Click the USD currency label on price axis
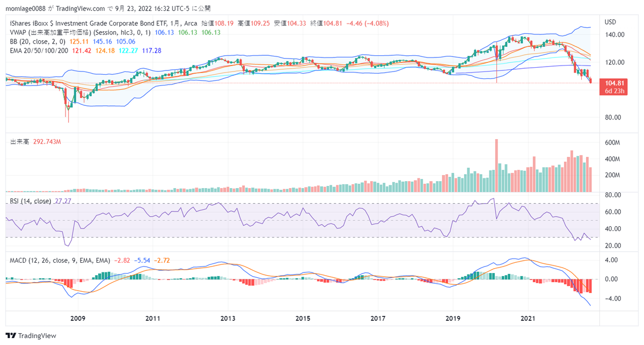Image resolution: width=644 pixels, height=345 pixels. [x=611, y=23]
